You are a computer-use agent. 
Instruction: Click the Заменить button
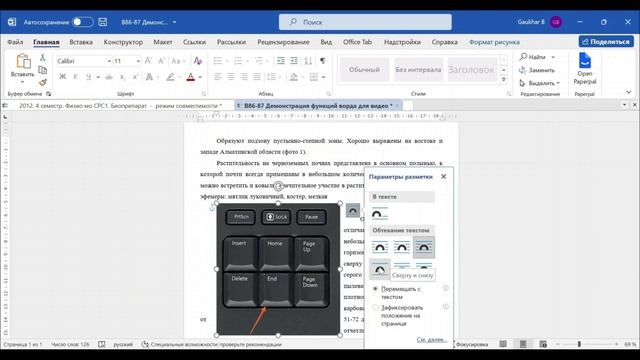pos(537,70)
